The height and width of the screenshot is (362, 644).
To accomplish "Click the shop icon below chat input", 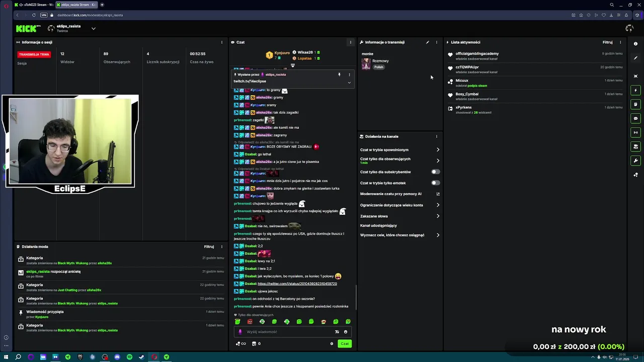I will click(x=254, y=344).
